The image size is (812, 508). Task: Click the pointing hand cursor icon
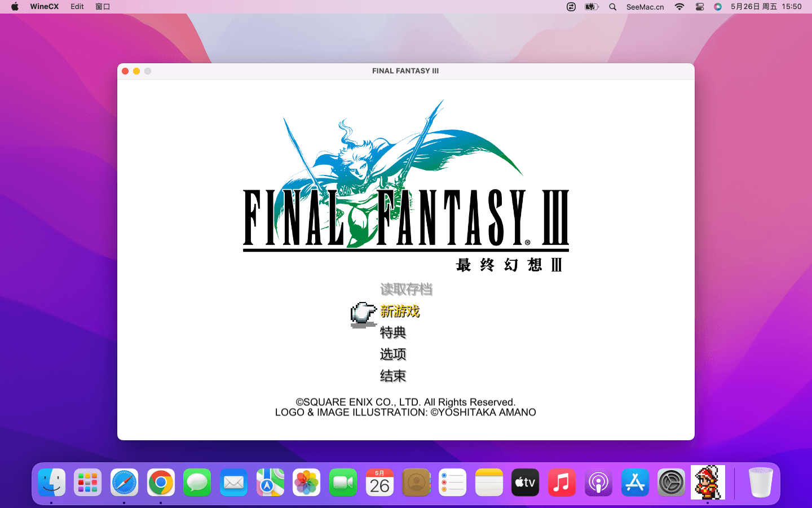coord(363,314)
